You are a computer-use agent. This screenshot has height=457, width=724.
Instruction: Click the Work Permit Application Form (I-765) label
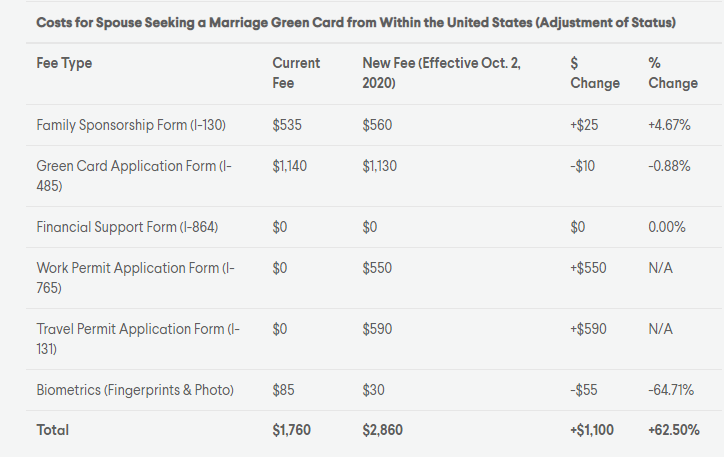(x=135, y=278)
